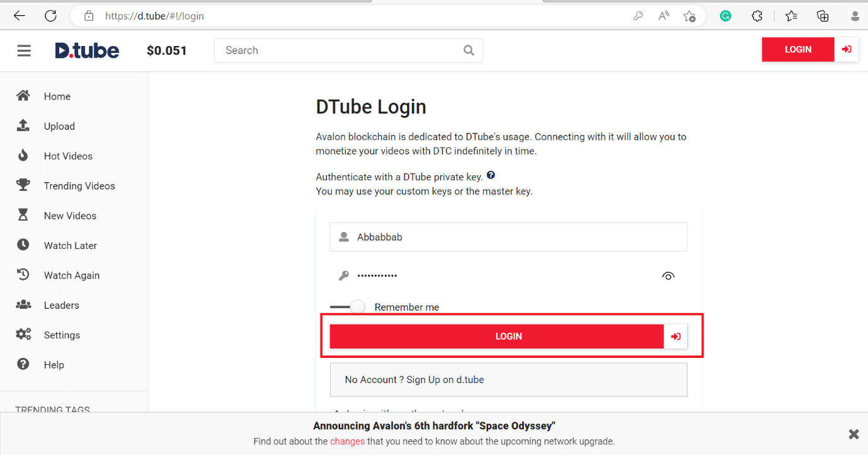Click the TRENDING TAGS sidebar label
This screenshot has width=868, height=455.
point(52,409)
